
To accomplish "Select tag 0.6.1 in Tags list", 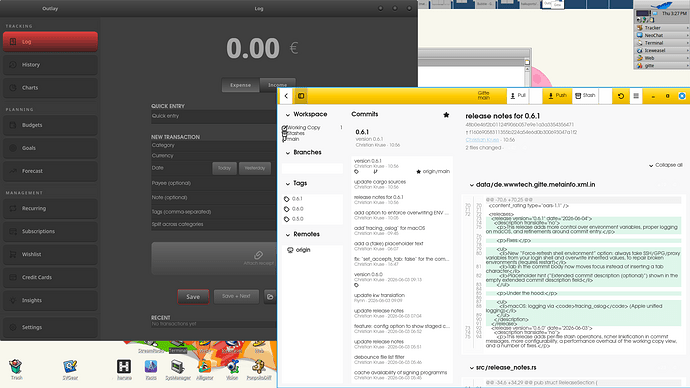I will 312,199.
